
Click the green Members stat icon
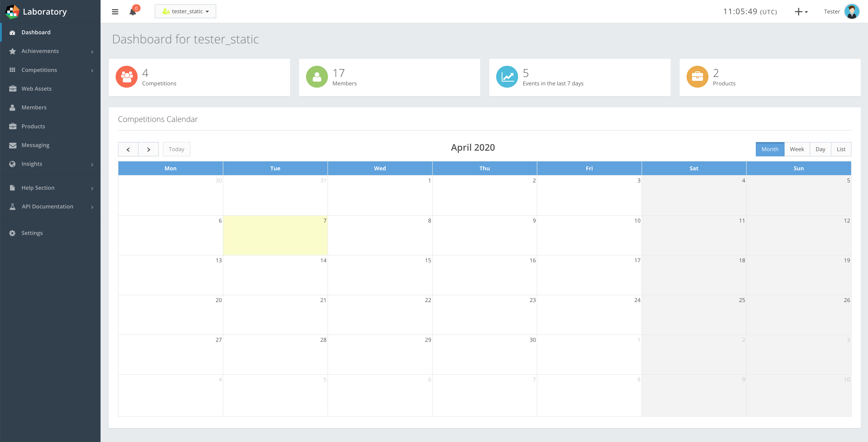tap(316, 77)
